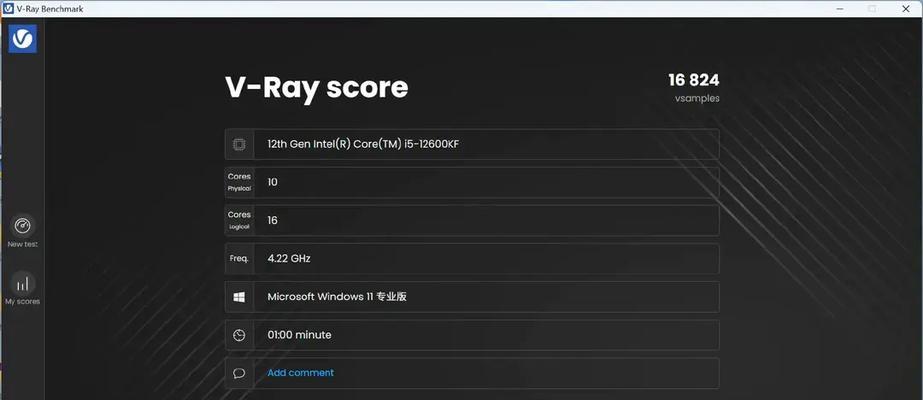
Task: Click the 'New test' label
Action: (x=22, y=244)
